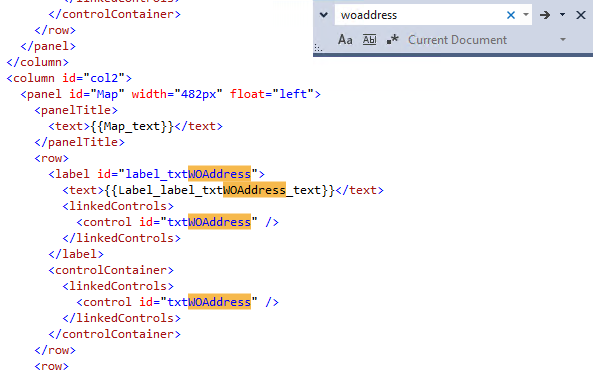Click the {{Map_text}} text
The image size is (593, 375).
point(132,126)
